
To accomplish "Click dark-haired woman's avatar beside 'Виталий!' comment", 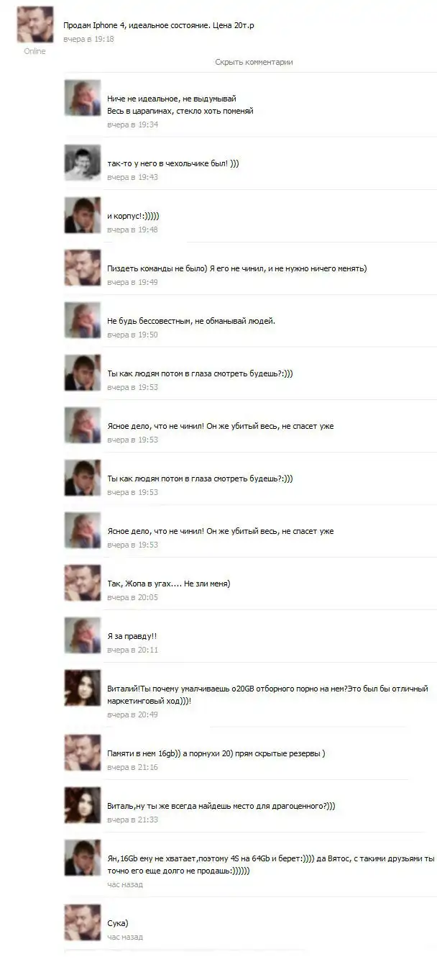I will [83, 688].
